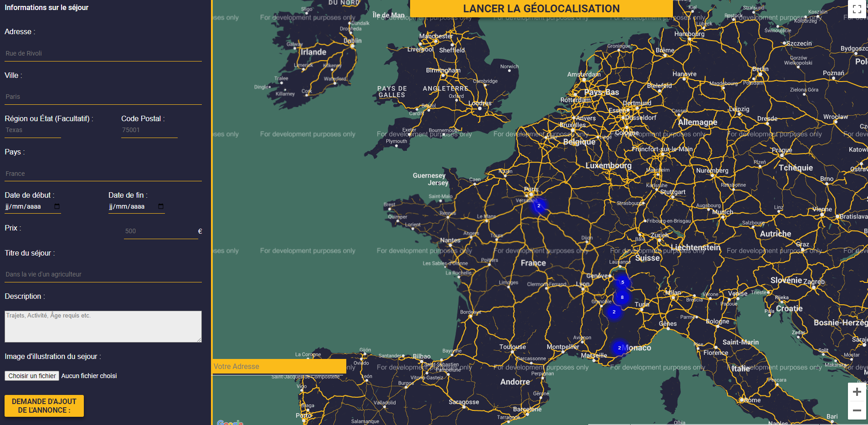Click the Montpellier city label
Screen dimensions: 868x425
point(563,347)
